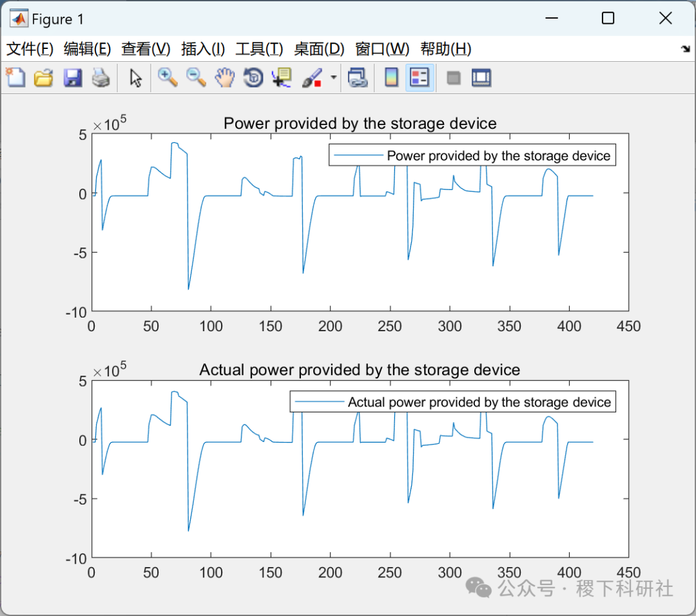The width and height of the screenshot is (696, 616).
Task: Open the 查看(V) menu
Action: click(146, 49)
